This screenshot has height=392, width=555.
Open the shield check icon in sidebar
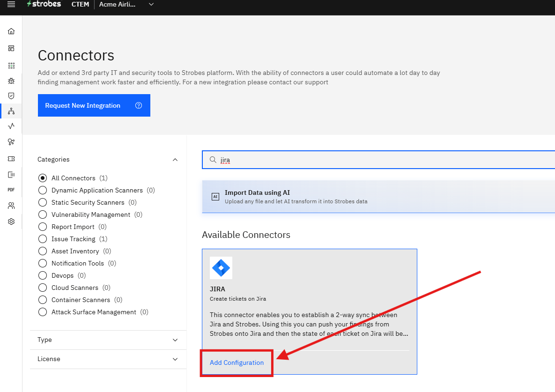pyautogui.click(x=11, y=96)
